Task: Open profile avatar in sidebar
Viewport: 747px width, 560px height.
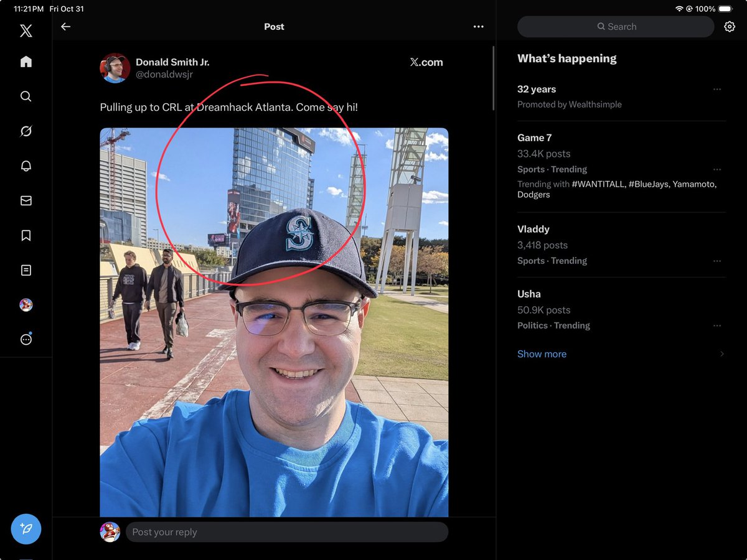Action: click(x=26, y=305)
